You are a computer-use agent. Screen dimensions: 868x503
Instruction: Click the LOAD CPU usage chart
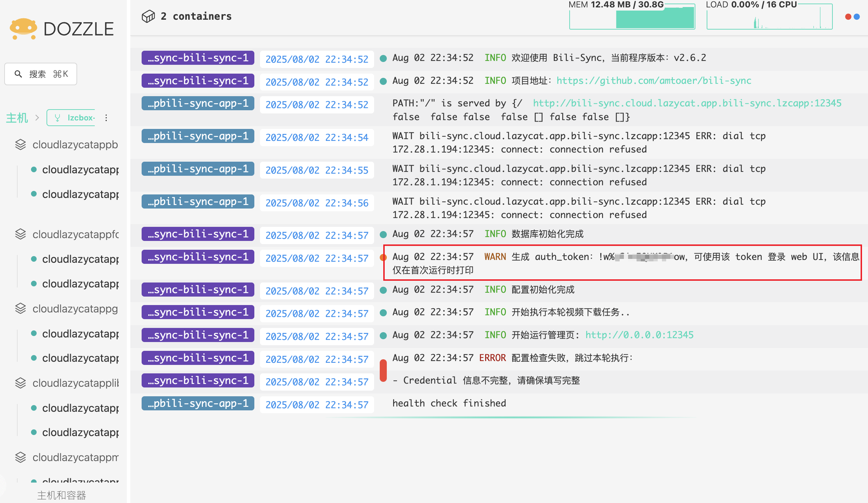[769, 16]
